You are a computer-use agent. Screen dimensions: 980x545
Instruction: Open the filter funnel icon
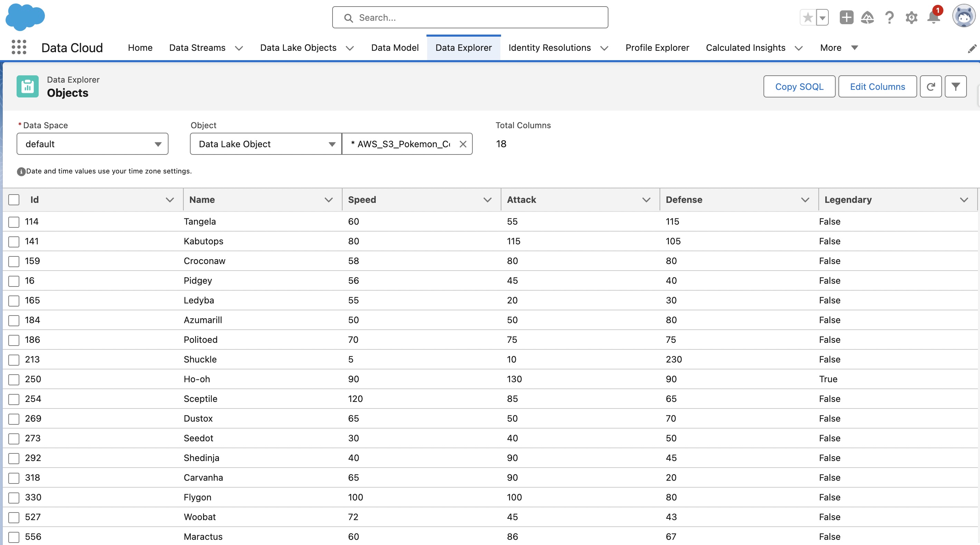[x=955, y=86]
